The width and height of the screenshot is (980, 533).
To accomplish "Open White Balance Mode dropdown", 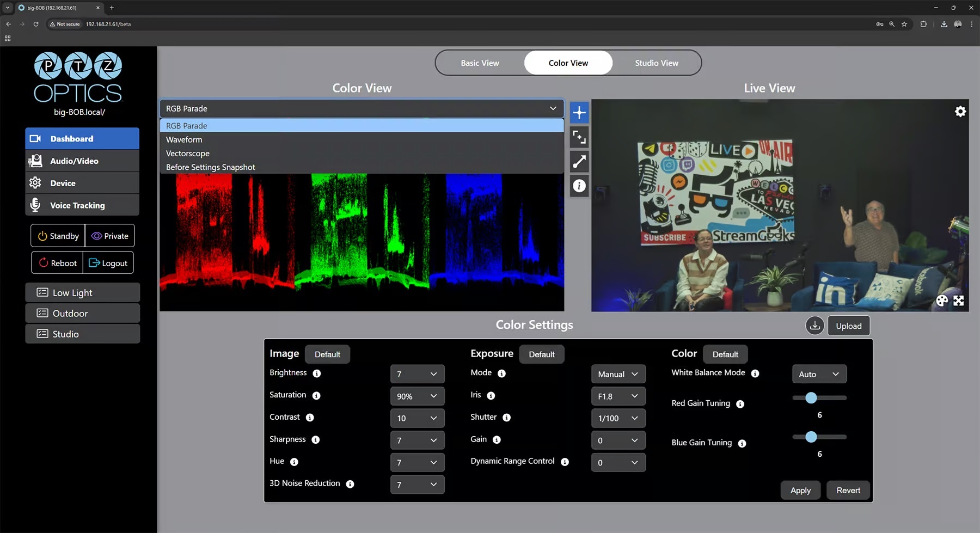I will click(819, 374).
